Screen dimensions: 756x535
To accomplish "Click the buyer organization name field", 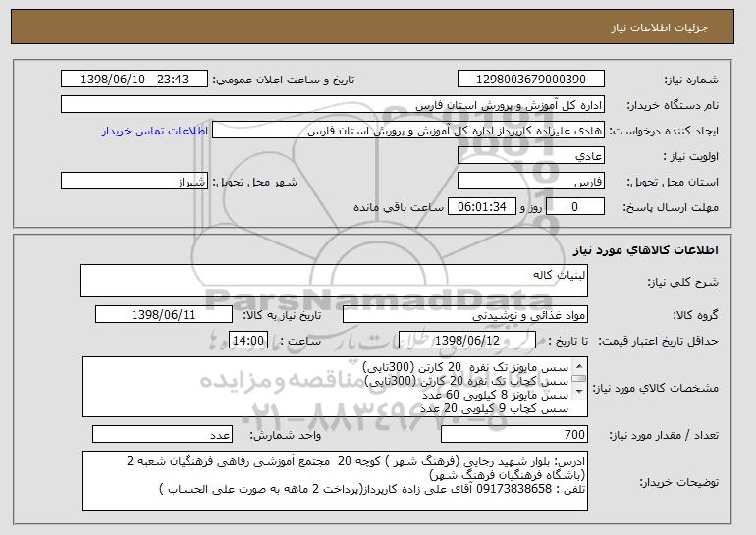I will (x=333, y=105).
